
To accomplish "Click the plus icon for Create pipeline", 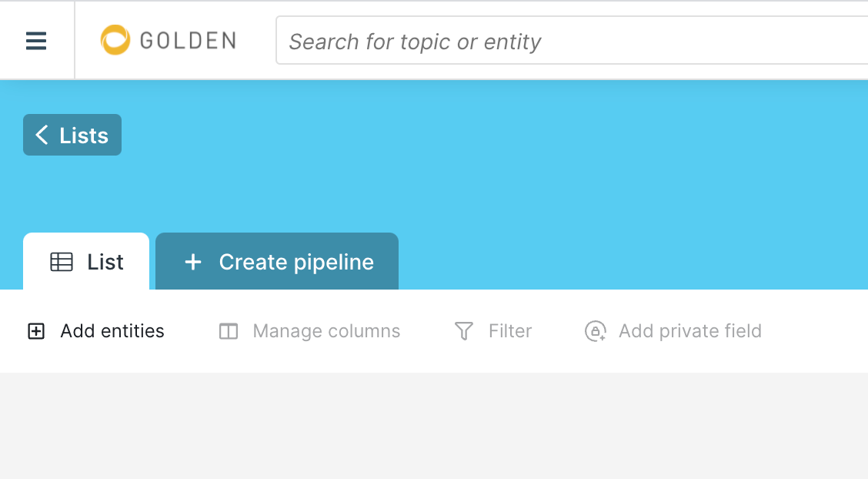I will (x=192, y=261).
